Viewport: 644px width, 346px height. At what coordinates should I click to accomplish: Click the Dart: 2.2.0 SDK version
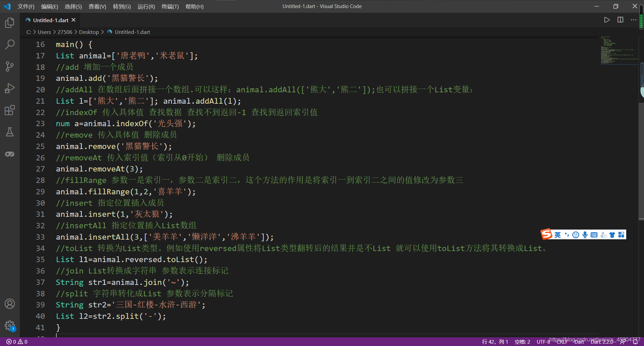pyautogui.click(x=602, y=342)
